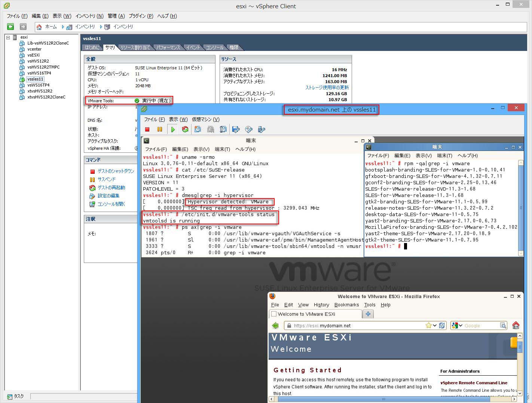Select the vsESXi VM in tree
The height and width of the screenshot is (403, 532).
(33, 55)
